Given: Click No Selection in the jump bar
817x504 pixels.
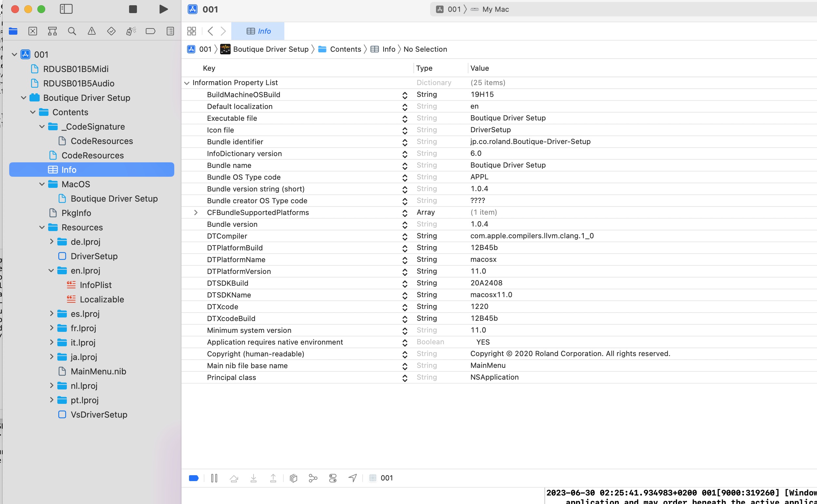Looking at the screenshot, I should (x=425, y=49).
